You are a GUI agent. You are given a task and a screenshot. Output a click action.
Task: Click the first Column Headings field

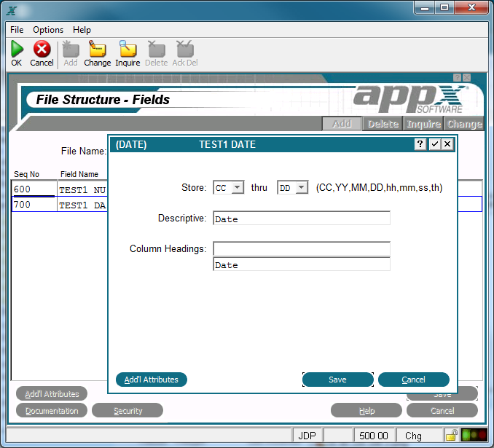(x=302, y=248)
